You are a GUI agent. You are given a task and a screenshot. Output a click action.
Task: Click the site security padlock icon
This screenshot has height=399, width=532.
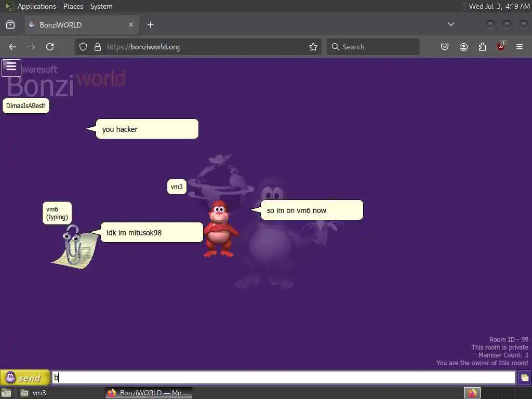pos(98,47)
